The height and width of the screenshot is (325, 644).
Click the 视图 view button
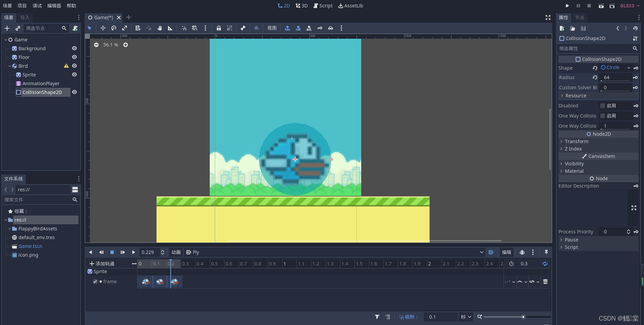tap(272, 28)
